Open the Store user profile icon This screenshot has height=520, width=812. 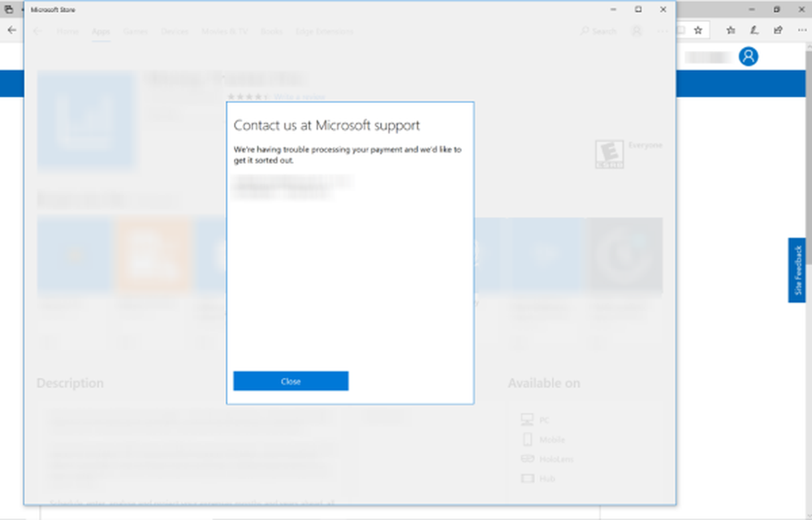click(x=637, y=32)
